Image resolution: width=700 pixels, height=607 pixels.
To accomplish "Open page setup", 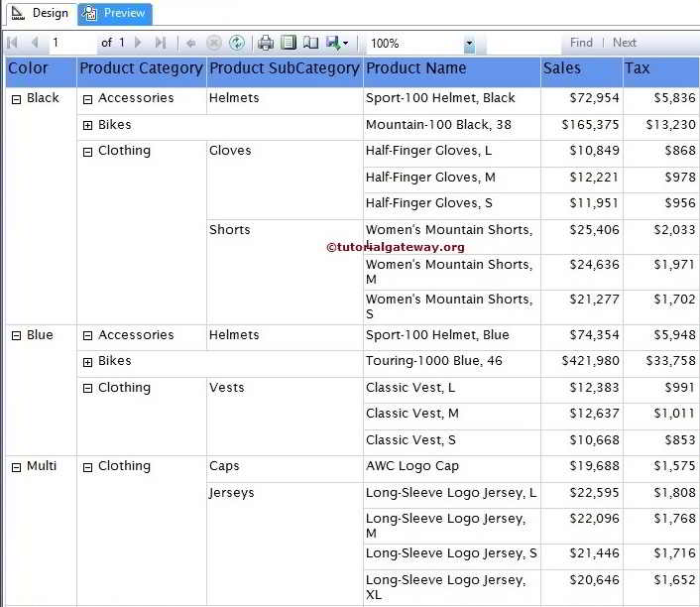I will pos(310,43).
